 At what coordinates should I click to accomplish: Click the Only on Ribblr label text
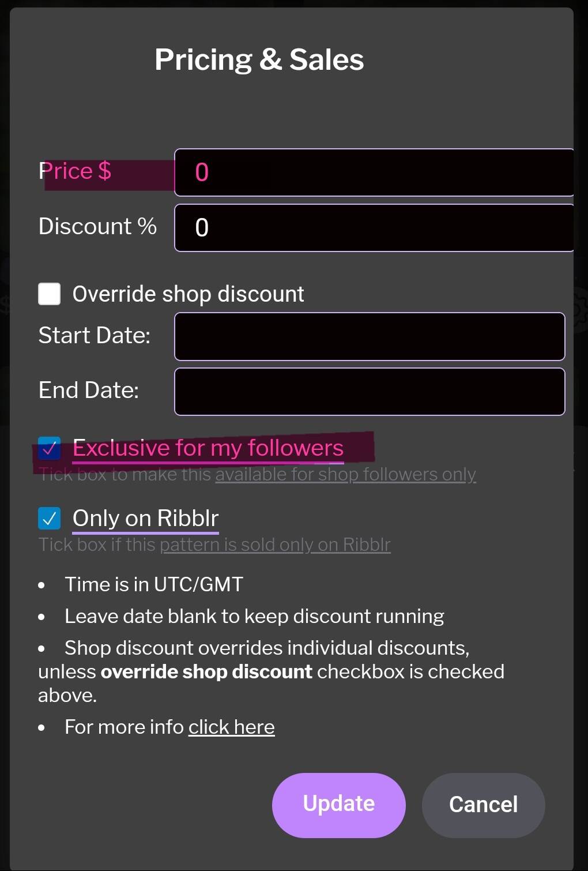tap(146, 518)
